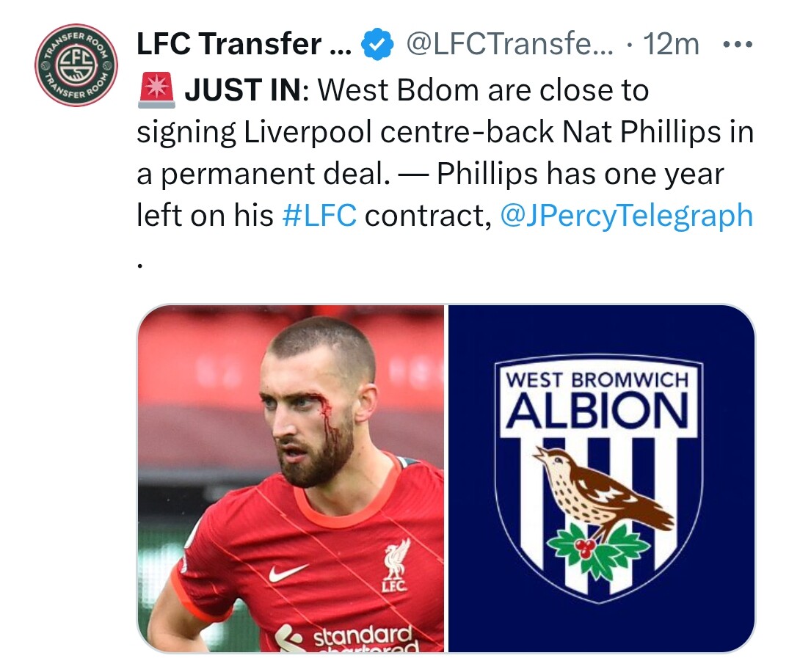Visit the @JPercyTelegraph mention
Viewport: 789px width, 672px height.
[x=627, y=216]
